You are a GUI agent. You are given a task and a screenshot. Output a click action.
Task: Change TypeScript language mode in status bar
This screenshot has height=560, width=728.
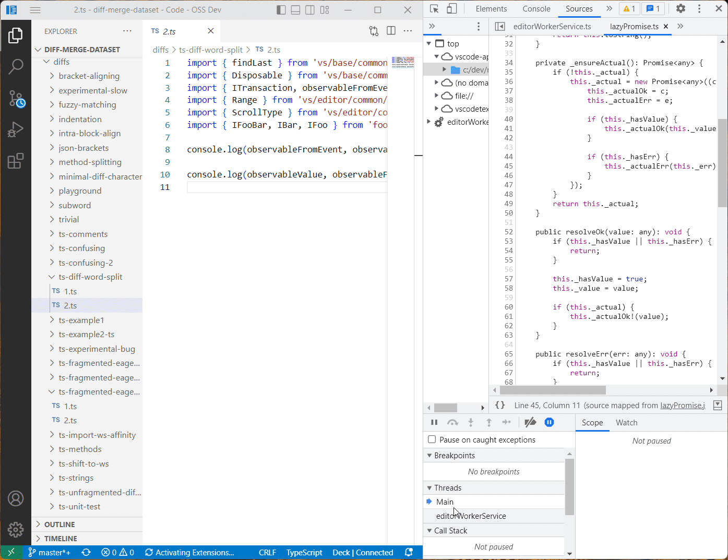click(304, 552)
